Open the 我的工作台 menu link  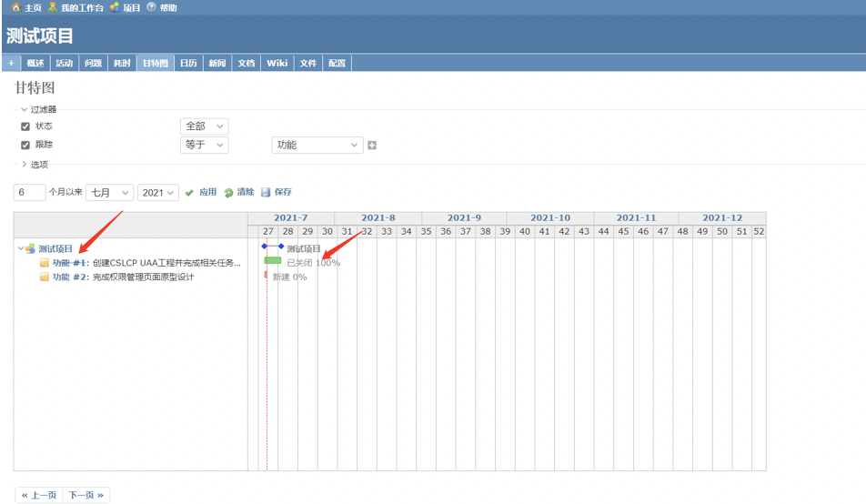[x=82, y=8]
